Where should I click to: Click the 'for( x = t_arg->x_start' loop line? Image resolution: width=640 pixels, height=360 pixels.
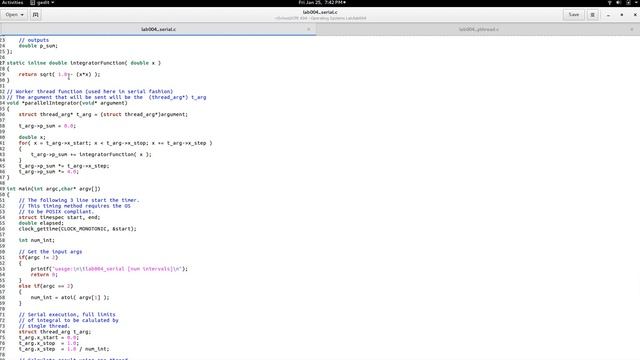[x=115, y=143]
